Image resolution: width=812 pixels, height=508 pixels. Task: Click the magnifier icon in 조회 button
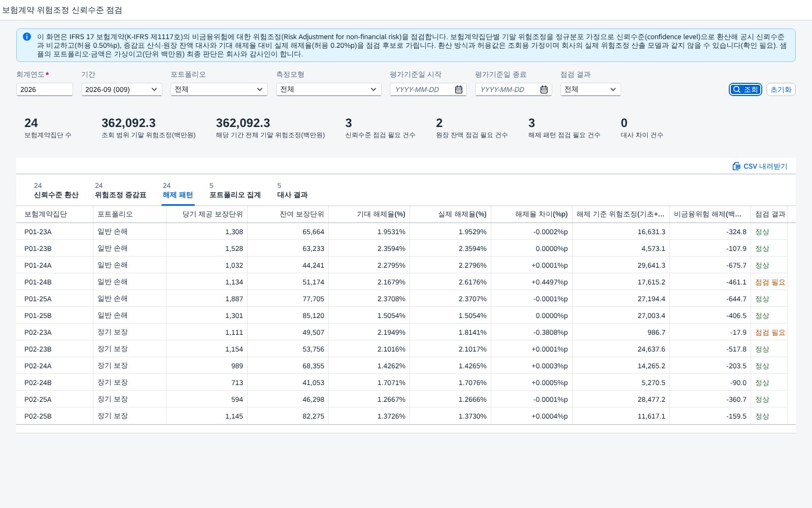pos(736,89)
